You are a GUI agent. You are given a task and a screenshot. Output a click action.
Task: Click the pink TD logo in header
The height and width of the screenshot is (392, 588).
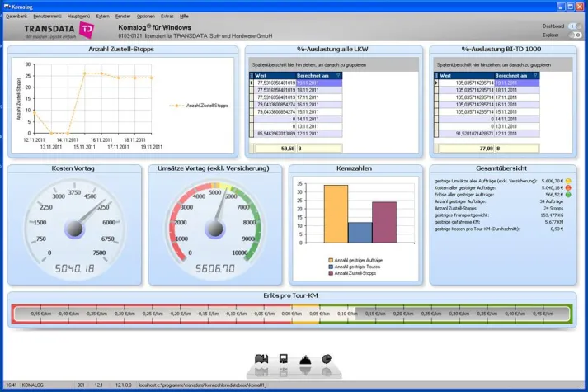(87, 30)
